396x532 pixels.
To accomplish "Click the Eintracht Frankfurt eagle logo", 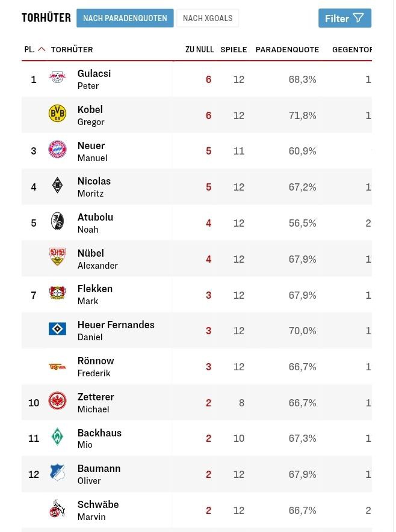I will [57, 401].
